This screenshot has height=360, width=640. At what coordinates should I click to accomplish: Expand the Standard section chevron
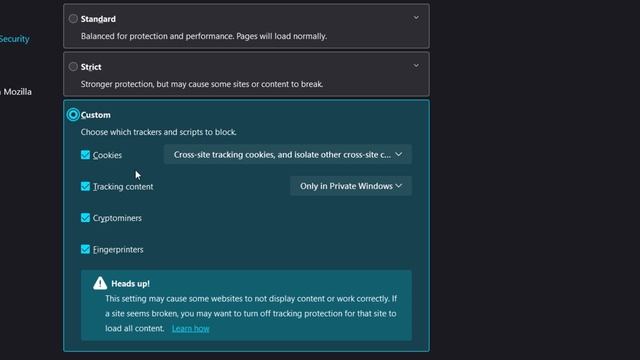coord(416,18)
